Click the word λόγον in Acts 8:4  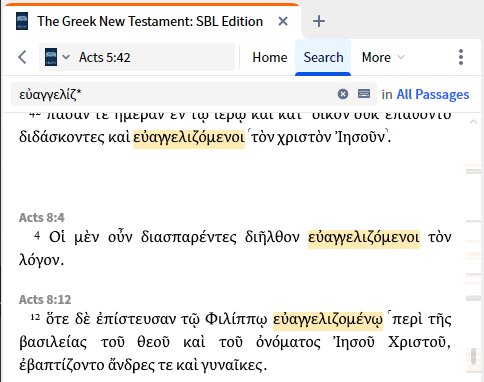[x=40, y=261]
